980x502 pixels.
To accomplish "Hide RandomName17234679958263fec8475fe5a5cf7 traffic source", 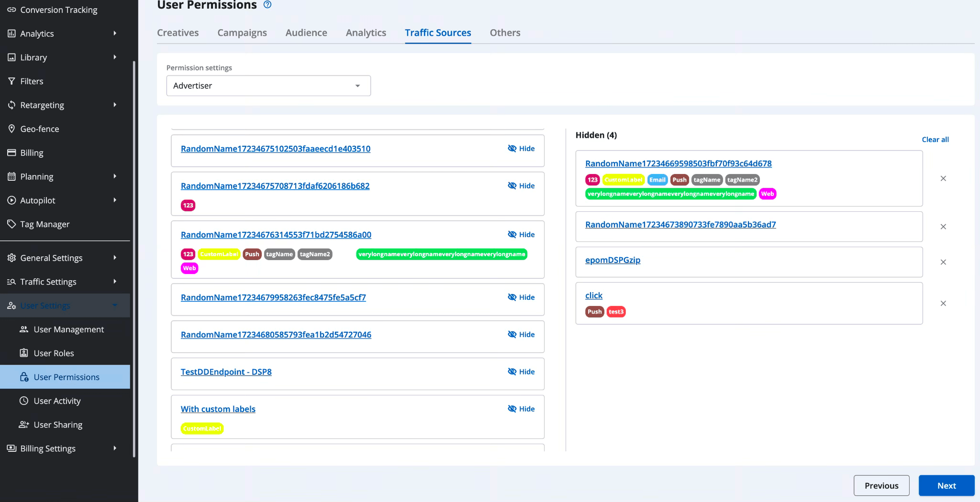I will point(521,297).
